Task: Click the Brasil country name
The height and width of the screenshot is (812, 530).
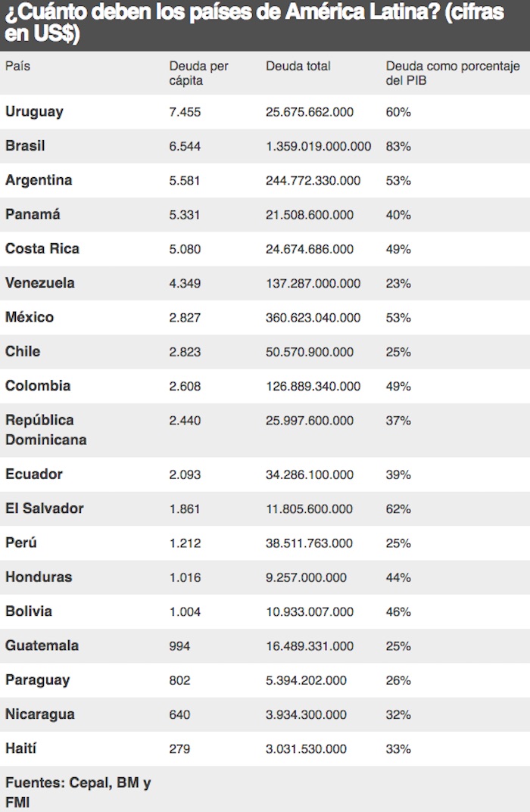Action: coord(26,146)
